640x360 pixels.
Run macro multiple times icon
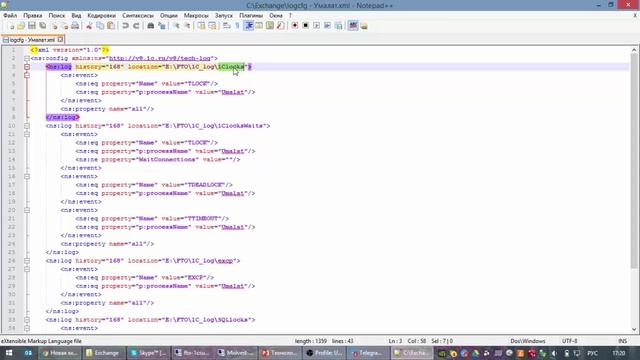point(327,26)
